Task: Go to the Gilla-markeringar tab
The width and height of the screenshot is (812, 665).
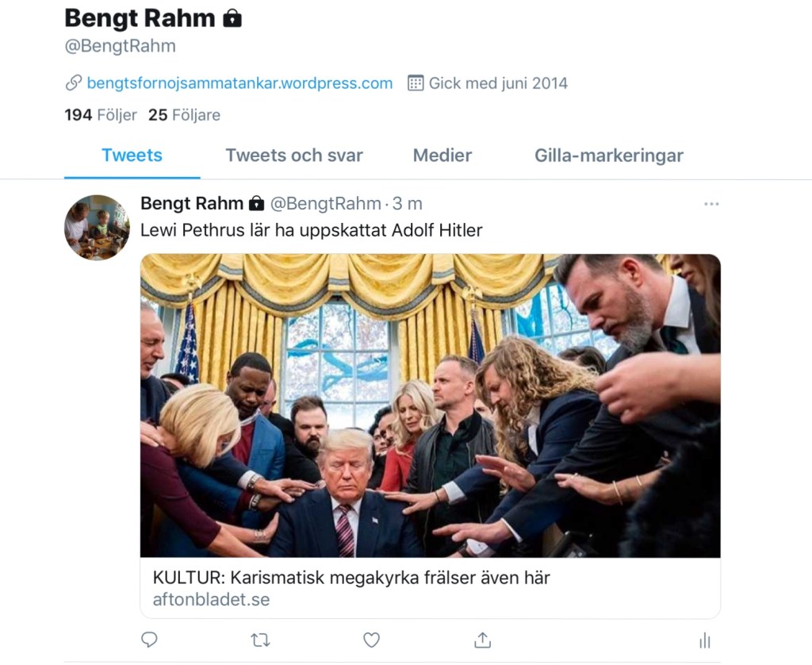Action: 609,156
